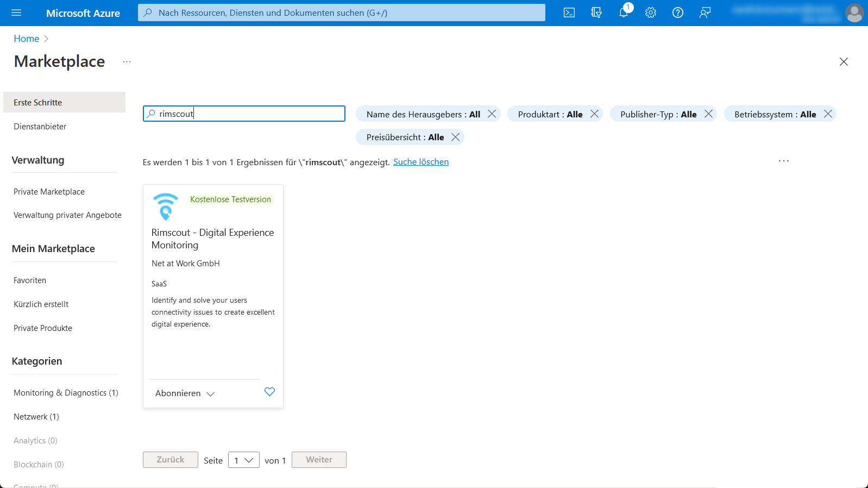Select category Monitoring & Diagnostics (1)
The width and height of the screenshot is (868, 488).
pos(66,393)
